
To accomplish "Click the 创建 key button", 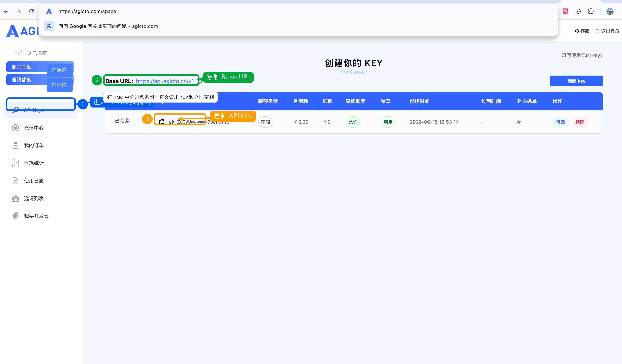I will pos(576,81).
